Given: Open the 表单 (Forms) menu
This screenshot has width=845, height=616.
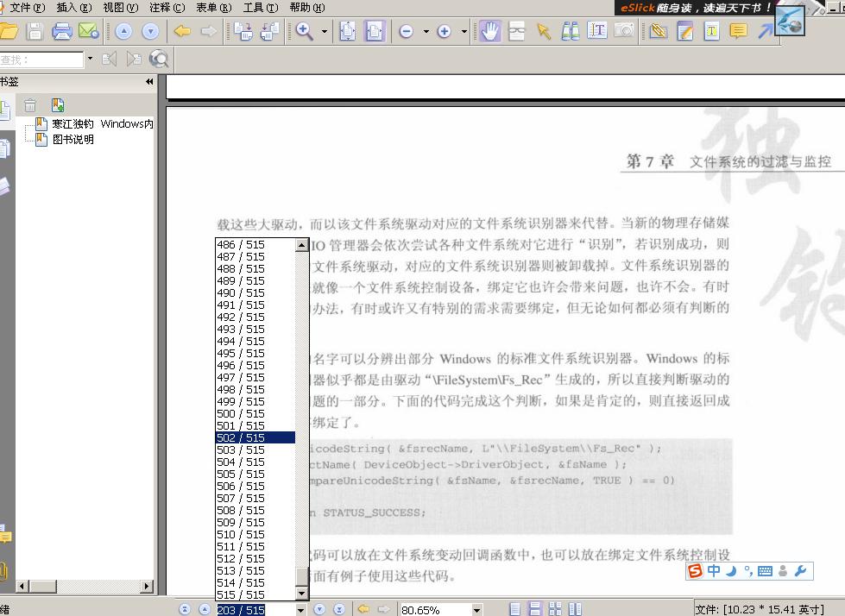Looking at the screenshot, I should click(x=213, y=8).
